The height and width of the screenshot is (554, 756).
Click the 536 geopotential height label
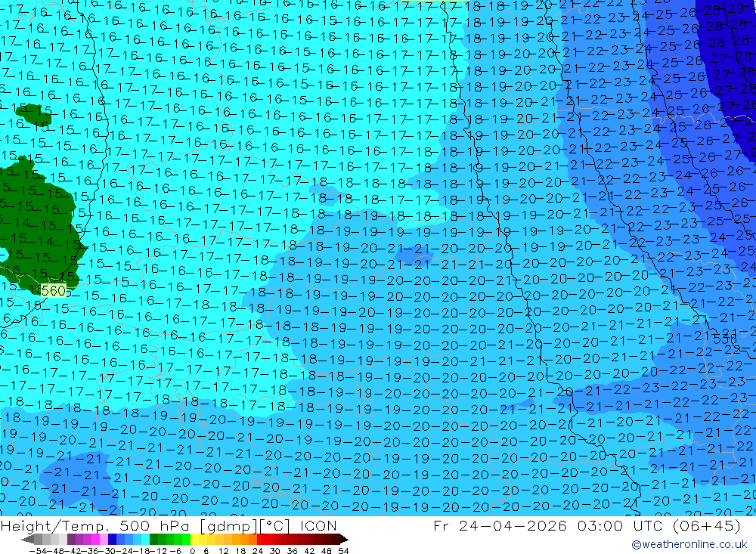pyautogui.click(x=725, y=339)
